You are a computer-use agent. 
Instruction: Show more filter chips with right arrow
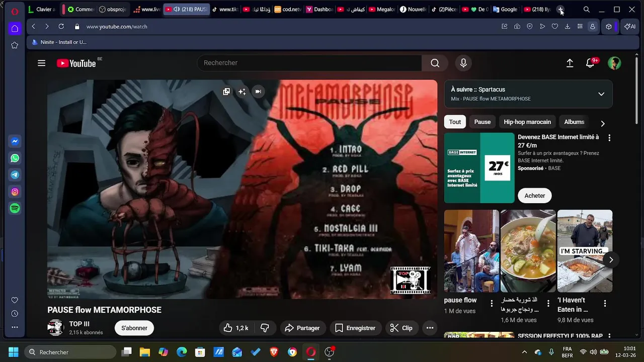603,123
